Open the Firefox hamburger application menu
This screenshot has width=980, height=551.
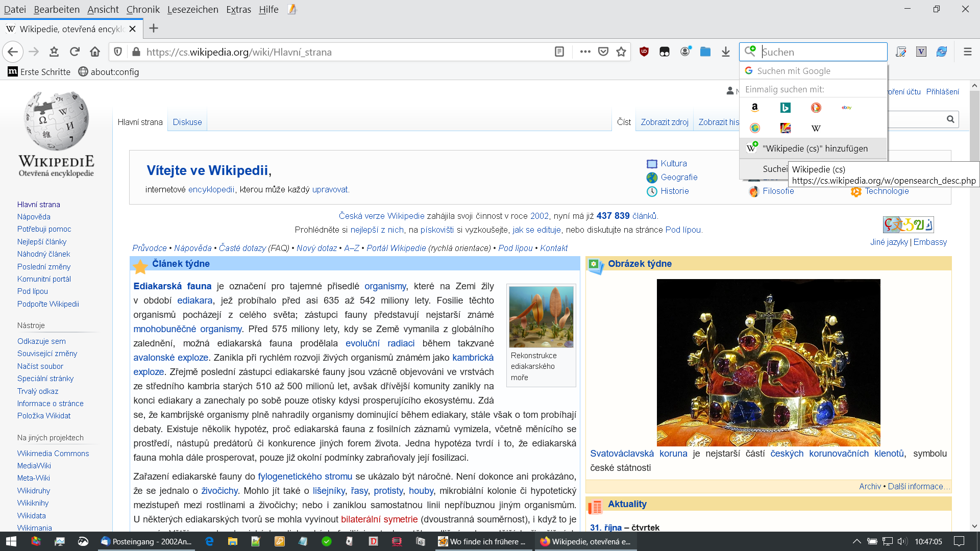pyautogui.click(x=967, y=52)
